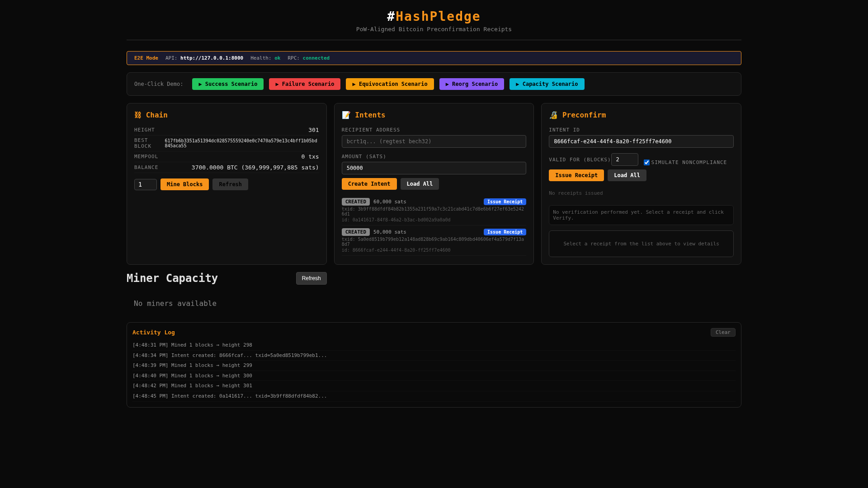Click the Amount sats field
The image size is (868, 488).
(434, 168)
